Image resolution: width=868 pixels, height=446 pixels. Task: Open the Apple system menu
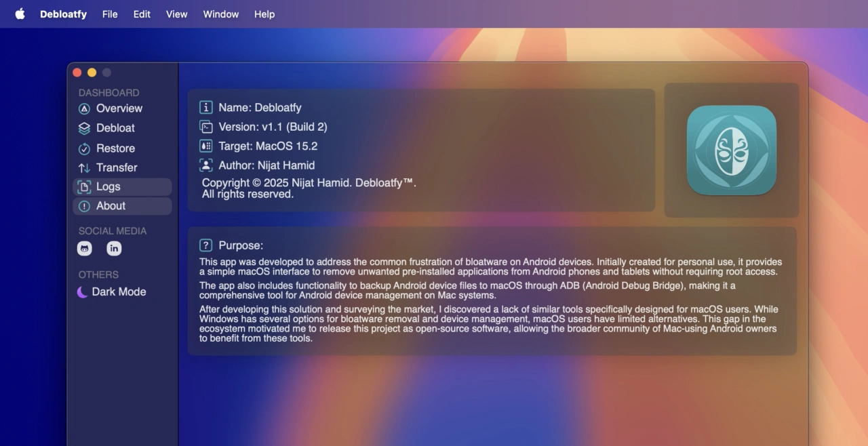pyautogui.click(x=20, y=14)
